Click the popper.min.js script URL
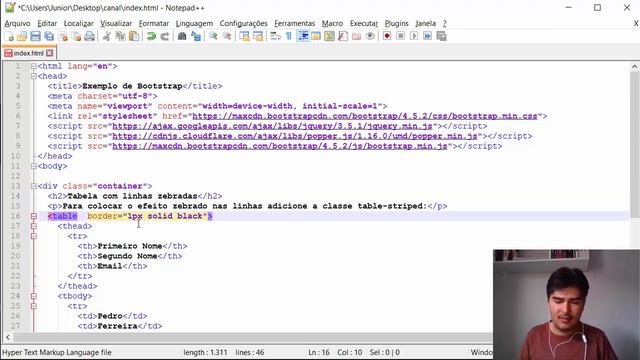Viewport: 640px width, 360px height. pyautogui.click(x=295, y=136)
